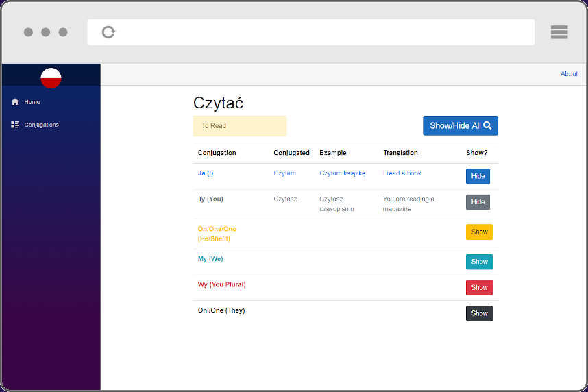The width and height of the screenshot is (588, 392).
Task: Open Conjugations in the sidebar
Action: [x=41, y=125]
